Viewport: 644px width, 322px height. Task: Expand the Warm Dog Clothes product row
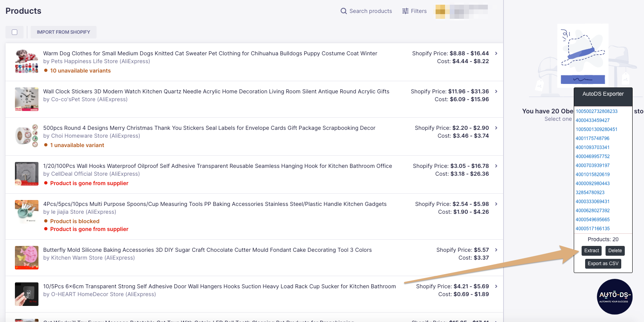(x=496, y=53)
